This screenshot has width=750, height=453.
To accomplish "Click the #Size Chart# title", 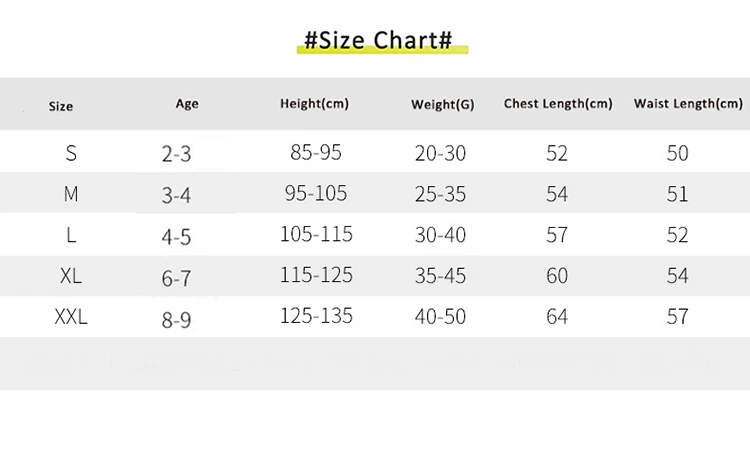I will [378, 41].
